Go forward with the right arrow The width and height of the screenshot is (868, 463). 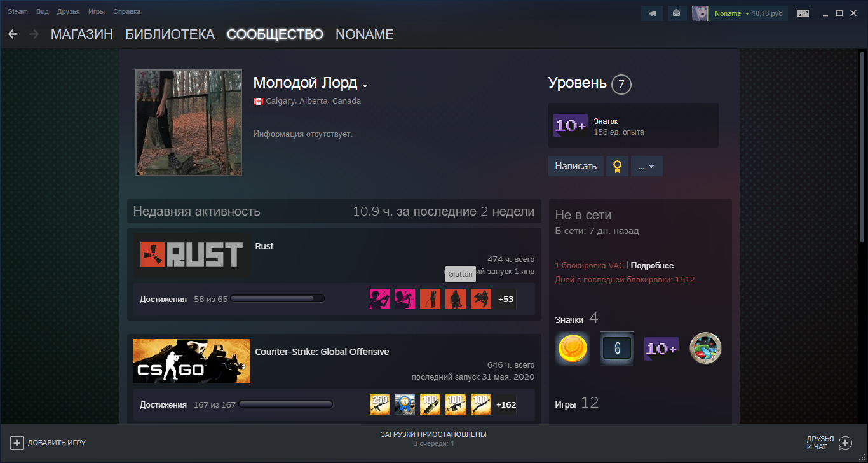click(34, 34)
